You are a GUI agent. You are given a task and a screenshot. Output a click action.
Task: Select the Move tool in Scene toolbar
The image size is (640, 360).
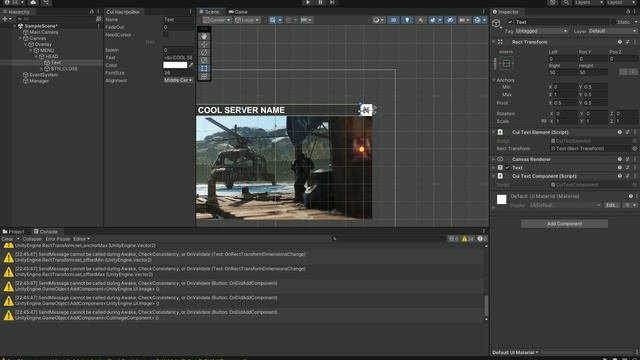tap(204, 44)
